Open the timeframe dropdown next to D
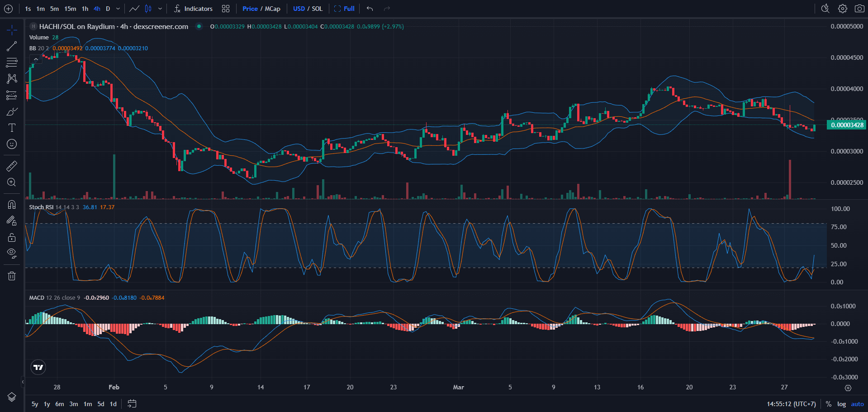868x412 pixels. pos(117,9)
